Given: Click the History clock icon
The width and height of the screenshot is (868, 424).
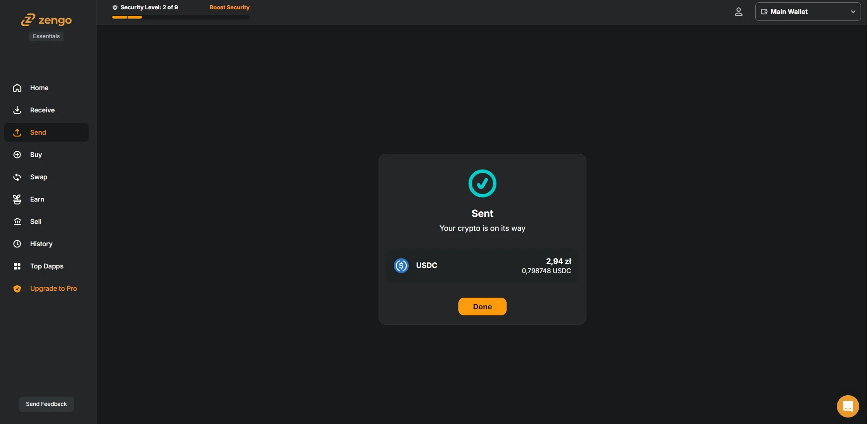Looking at the screenshot, I should (x=17, y=244).
